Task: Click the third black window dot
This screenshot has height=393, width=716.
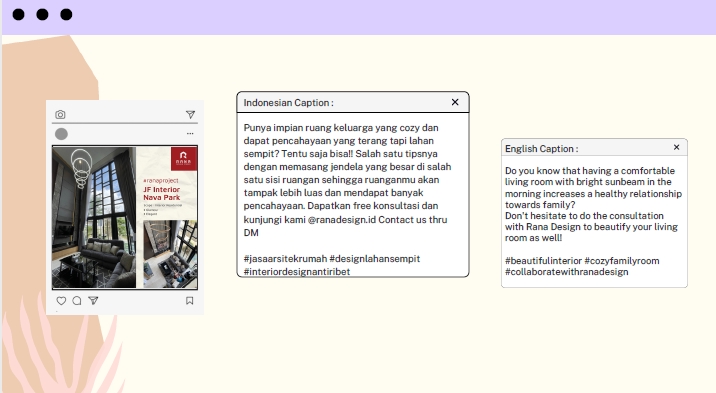Action: click(x=66, y=15)
